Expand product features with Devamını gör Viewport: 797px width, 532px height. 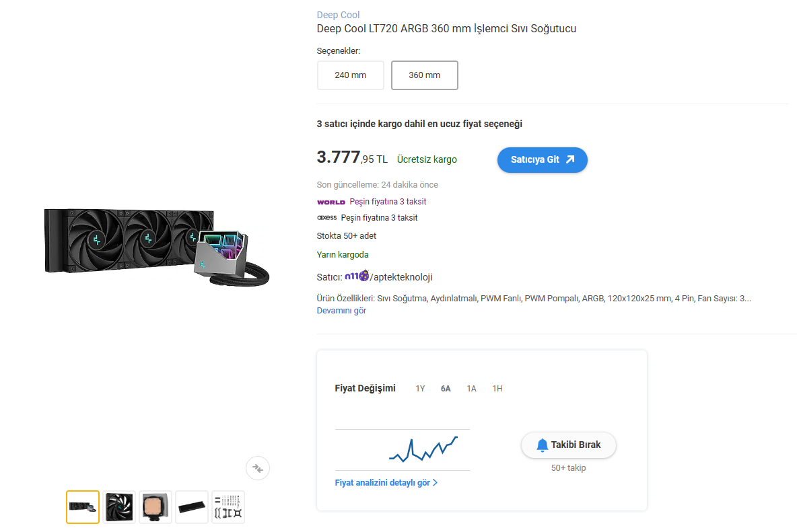click(x=341, y=311)
